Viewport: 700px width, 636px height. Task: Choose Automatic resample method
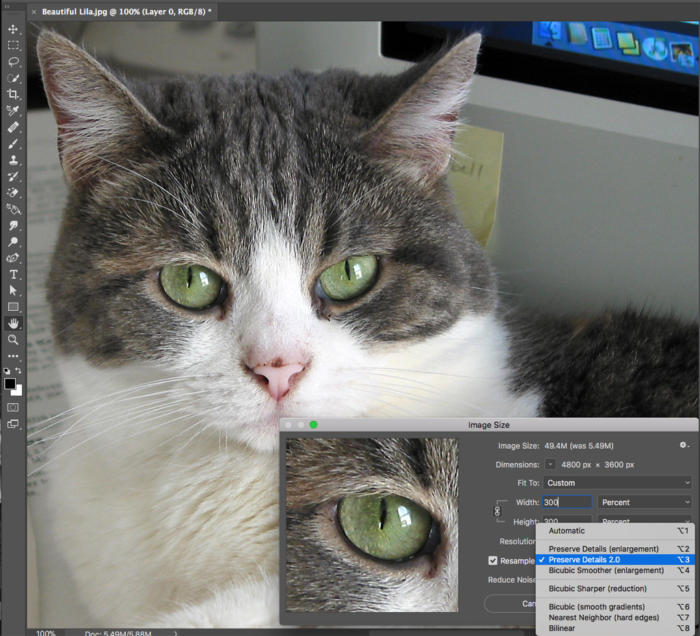point(616,531)
